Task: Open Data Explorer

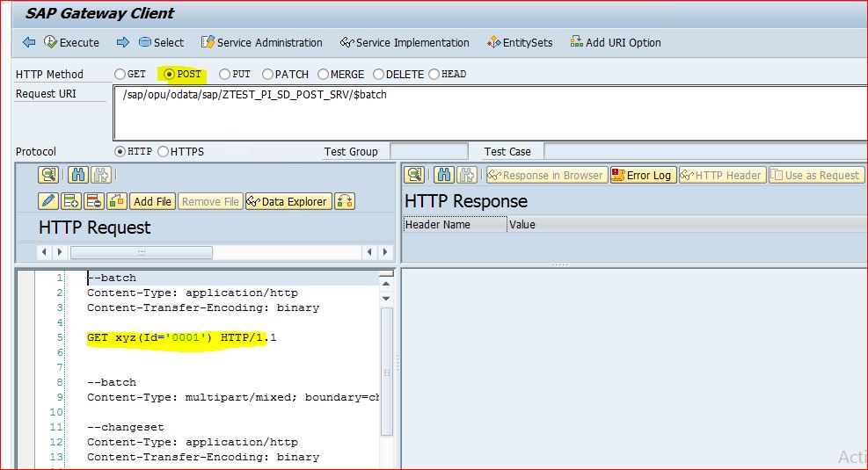Action: pyautogui.click(x=288, y=202)
